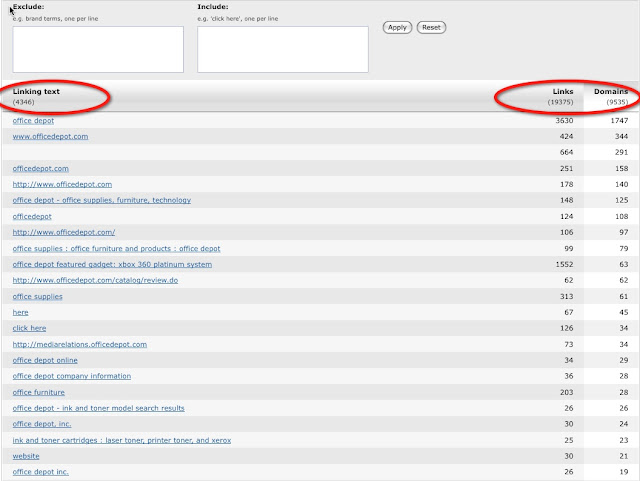This screenshot has height=481, width=640.
Task: Select links count 203 in office furniture row
Action: (x=567, y=392)
